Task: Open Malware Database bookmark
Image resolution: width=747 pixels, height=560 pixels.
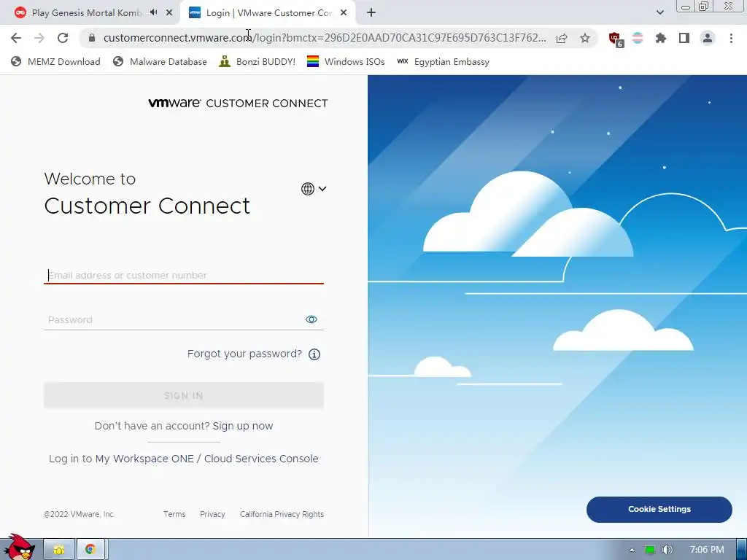Action: coord(160,61)
